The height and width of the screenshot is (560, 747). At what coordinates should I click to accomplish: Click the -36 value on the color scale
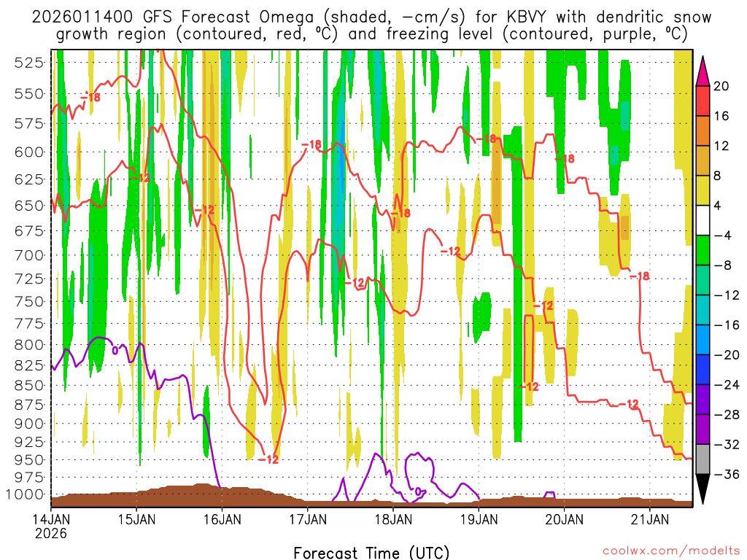click(726, 474)
